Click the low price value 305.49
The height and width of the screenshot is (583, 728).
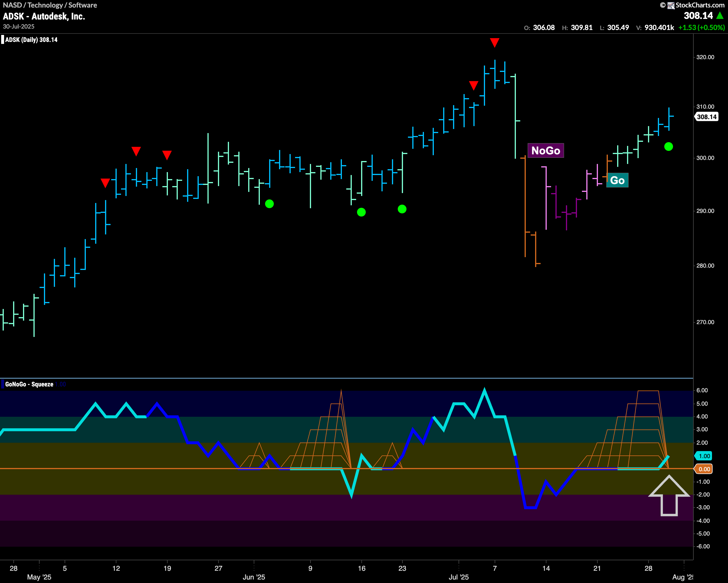618,28
